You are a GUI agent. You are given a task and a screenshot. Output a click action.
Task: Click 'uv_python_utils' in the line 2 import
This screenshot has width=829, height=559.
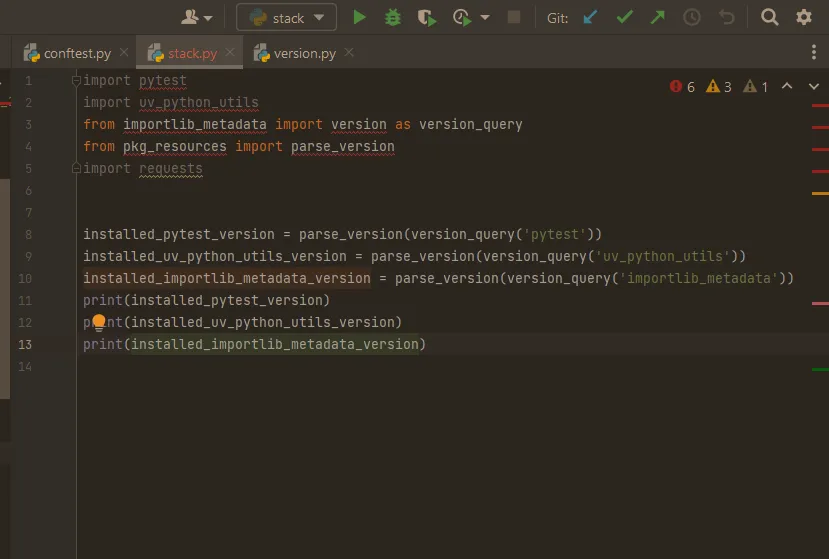tap(199, 103)
